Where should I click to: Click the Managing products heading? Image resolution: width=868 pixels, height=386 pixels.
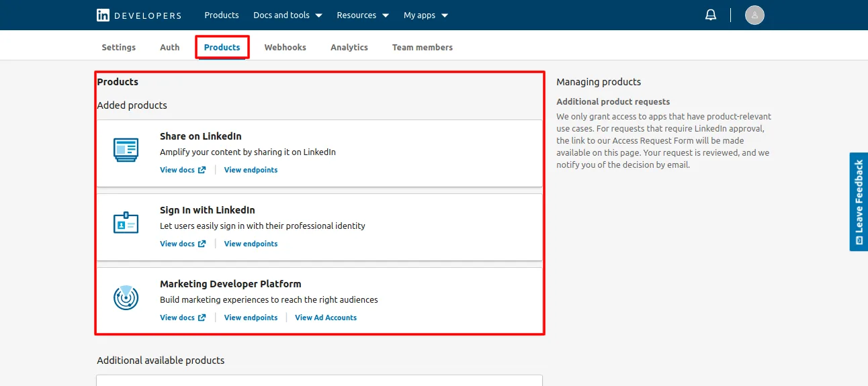coord(599,82)
